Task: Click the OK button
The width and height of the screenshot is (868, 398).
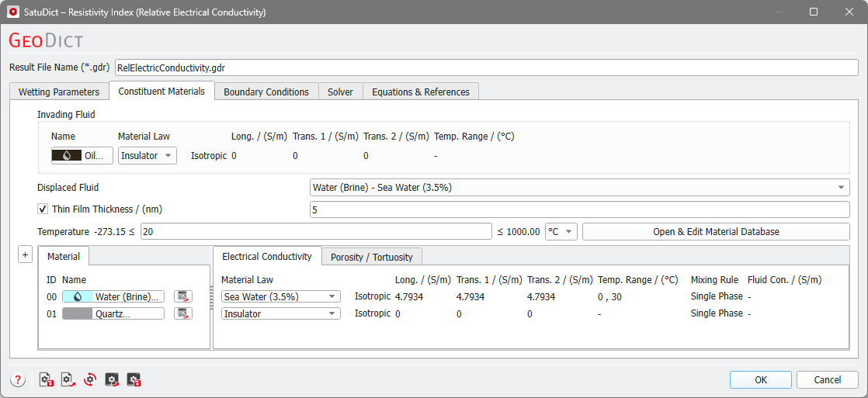Action: [761, 379]
